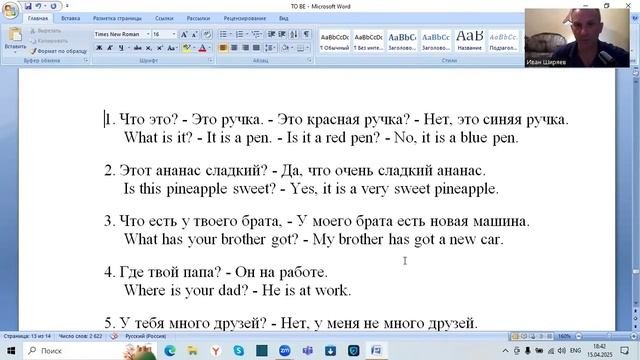Viewport: 640px width, 360px height.
Task: Switch to the Рецензирование ribbon tab
Action: coord(244,18)
